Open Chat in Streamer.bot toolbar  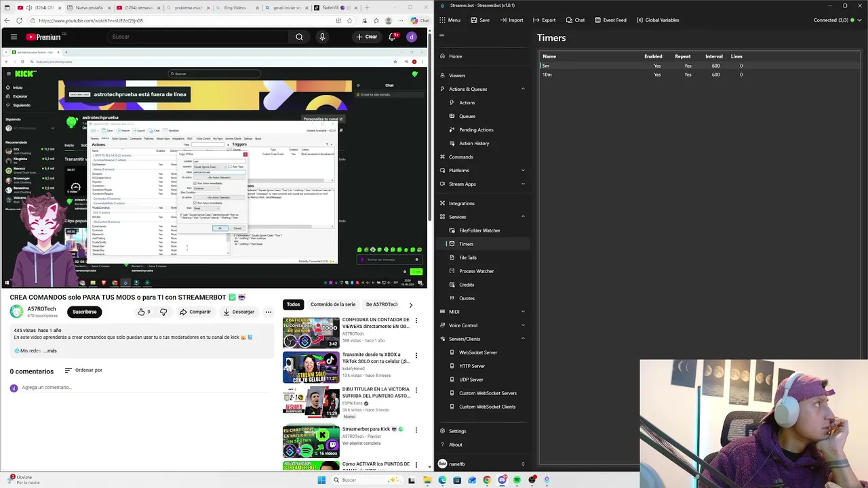pos(575,20)
